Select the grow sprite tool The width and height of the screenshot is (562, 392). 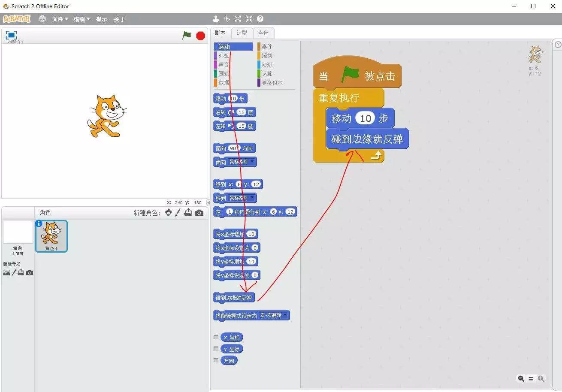[x=238, y=19]
